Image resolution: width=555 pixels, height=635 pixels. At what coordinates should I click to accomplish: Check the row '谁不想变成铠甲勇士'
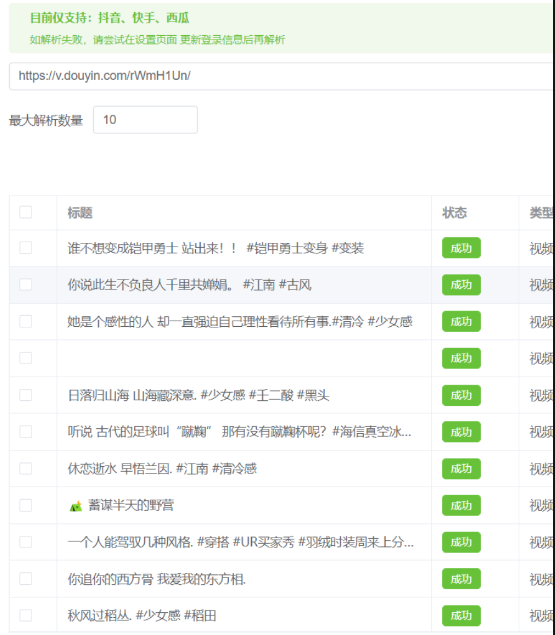[26, 248]
